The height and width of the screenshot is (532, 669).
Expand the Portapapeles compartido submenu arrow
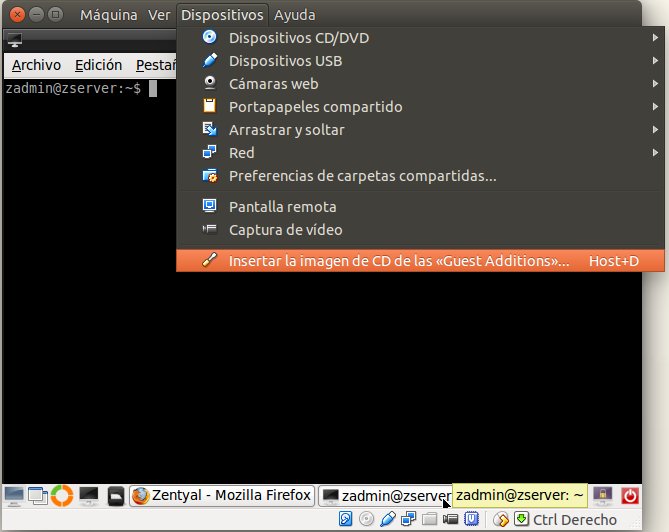[655, 107]
